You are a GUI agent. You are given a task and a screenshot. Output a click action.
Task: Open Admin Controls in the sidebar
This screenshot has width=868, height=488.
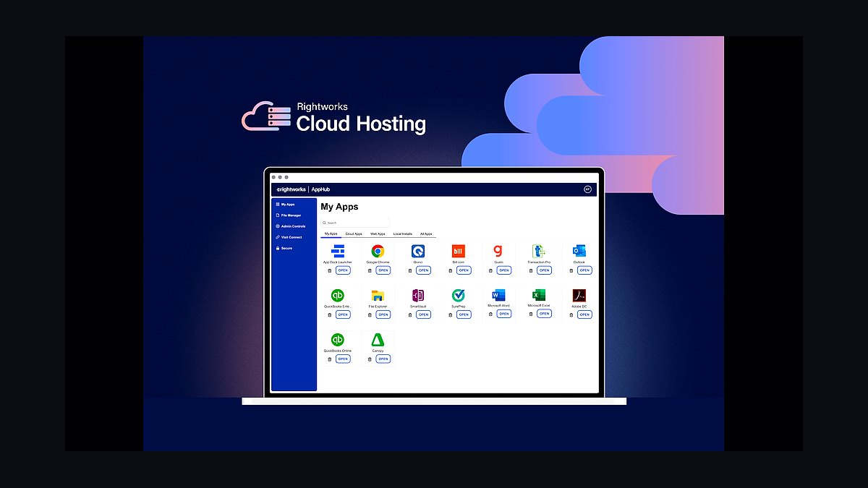pos(291,226)
